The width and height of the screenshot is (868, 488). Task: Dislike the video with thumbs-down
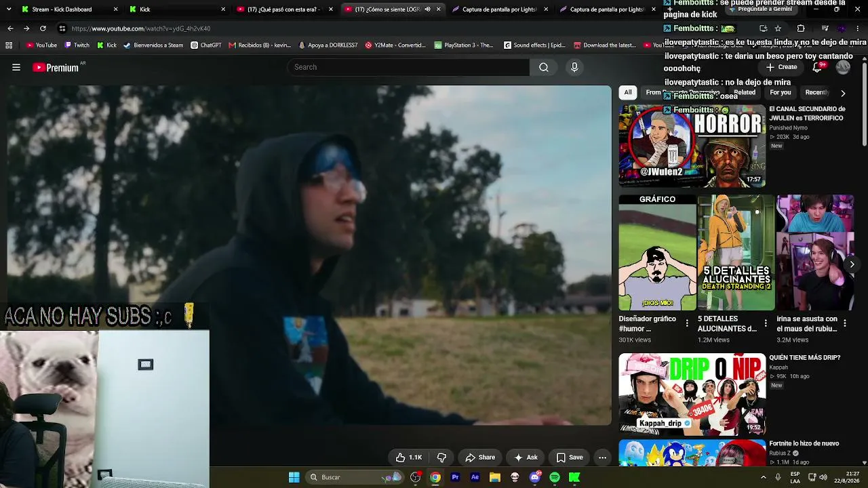(x=441, y=457)
